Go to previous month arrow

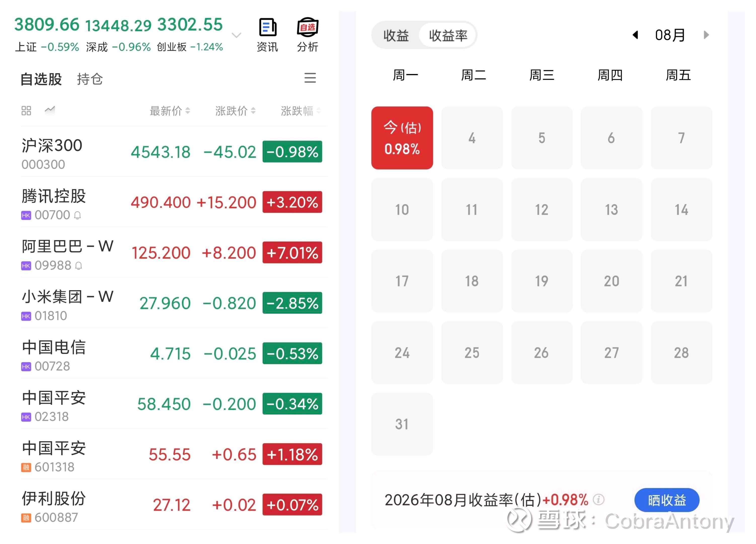[x=635, y=35]
